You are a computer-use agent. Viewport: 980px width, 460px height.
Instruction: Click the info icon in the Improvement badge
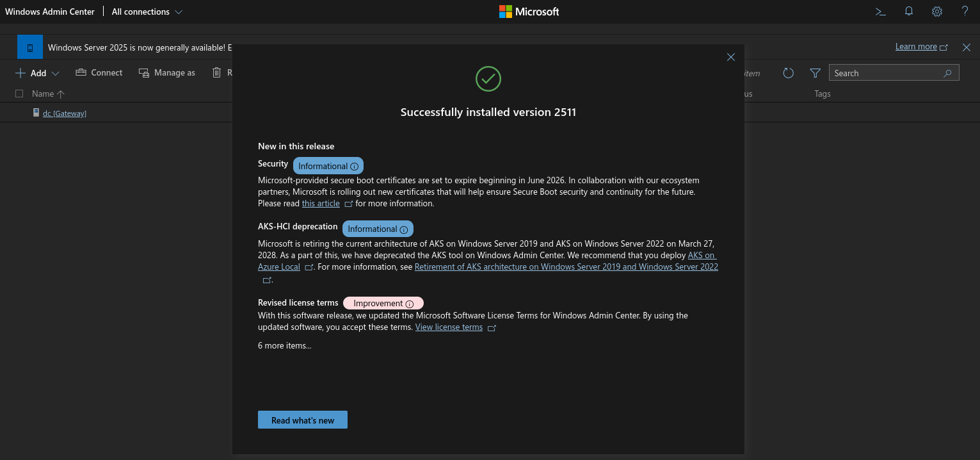click(x=410, y=304)
